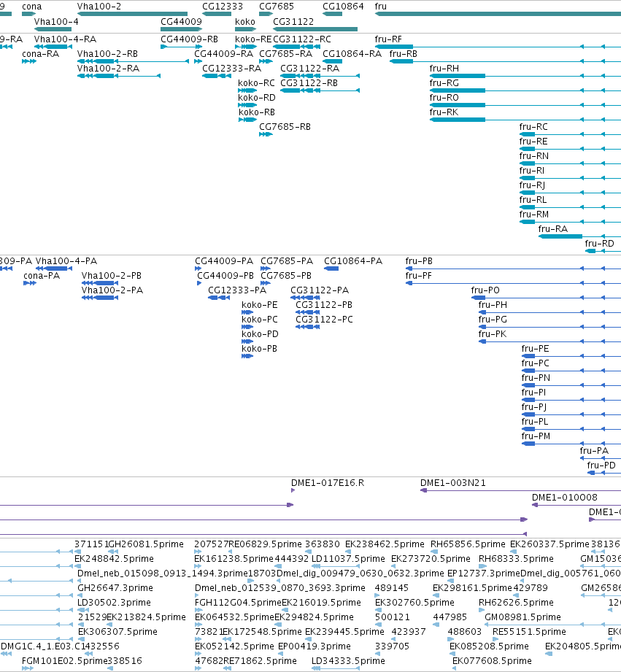Open protein CG7685-PB label
Screen dimensions: 621x672
[286, 275]
